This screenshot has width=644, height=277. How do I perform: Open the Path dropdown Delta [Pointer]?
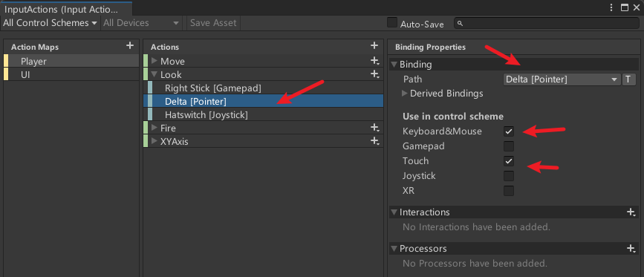[x=562, y=79]
